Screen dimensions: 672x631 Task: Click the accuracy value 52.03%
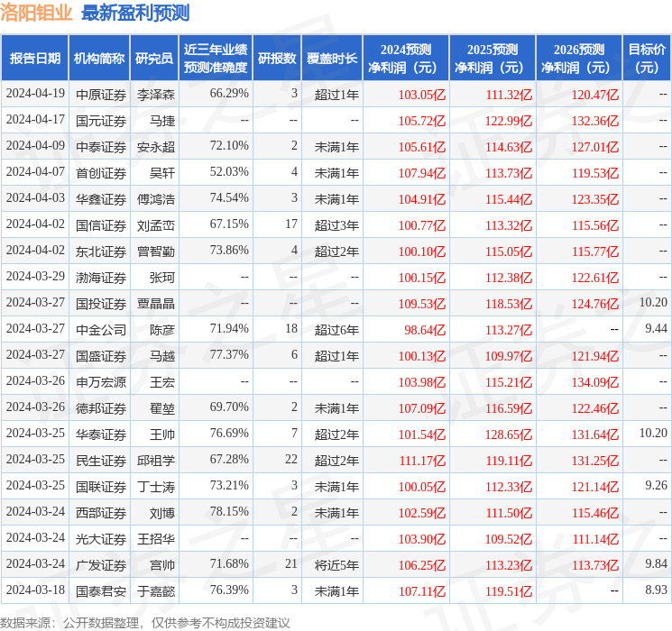[229, 171]
